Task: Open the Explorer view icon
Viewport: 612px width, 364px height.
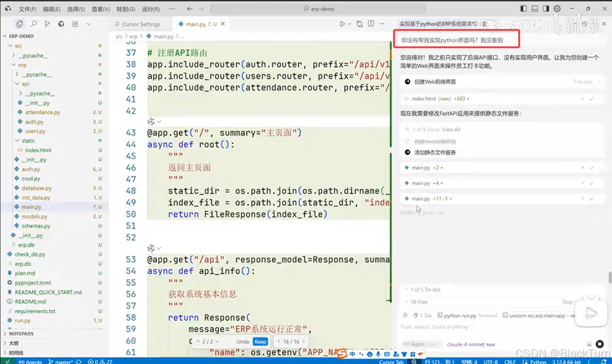Action: (x=19, y=24)
